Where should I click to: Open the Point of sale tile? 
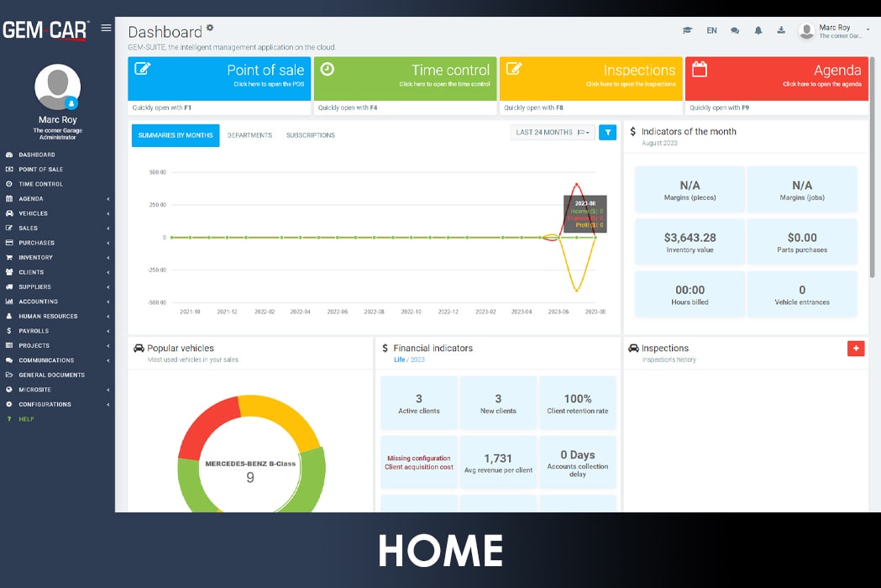point(219,78)
